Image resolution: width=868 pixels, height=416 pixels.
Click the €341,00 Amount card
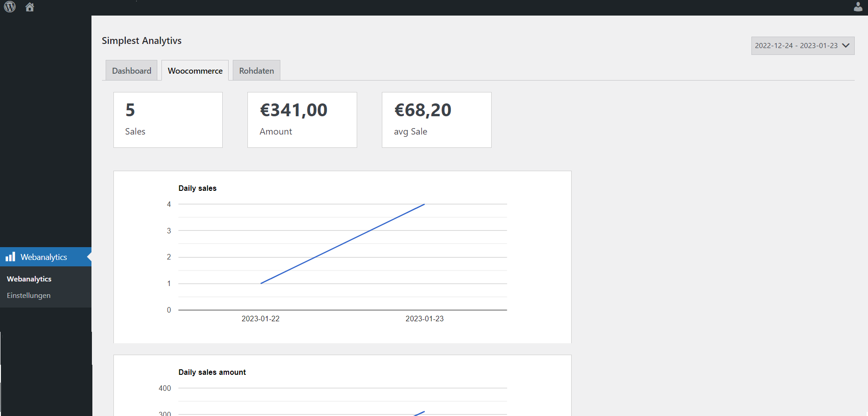[x=302, y=120]
